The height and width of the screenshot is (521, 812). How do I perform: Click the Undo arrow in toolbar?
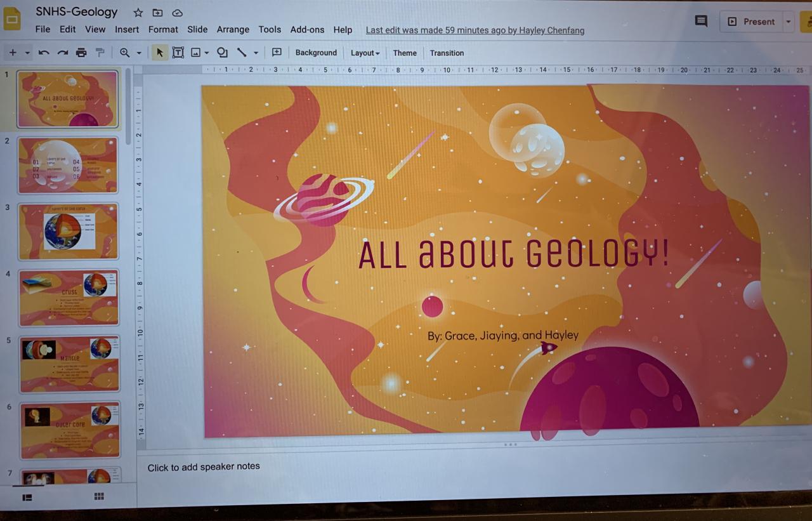44,53
